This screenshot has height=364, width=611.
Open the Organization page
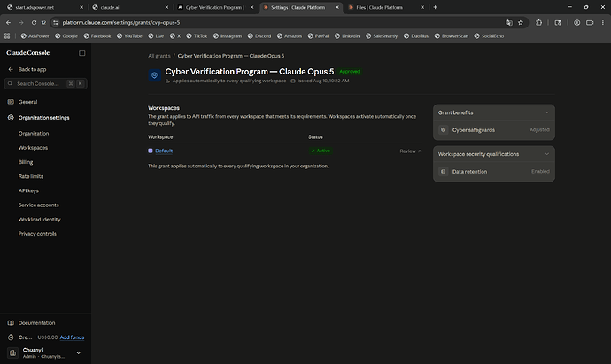click(34, 133)
